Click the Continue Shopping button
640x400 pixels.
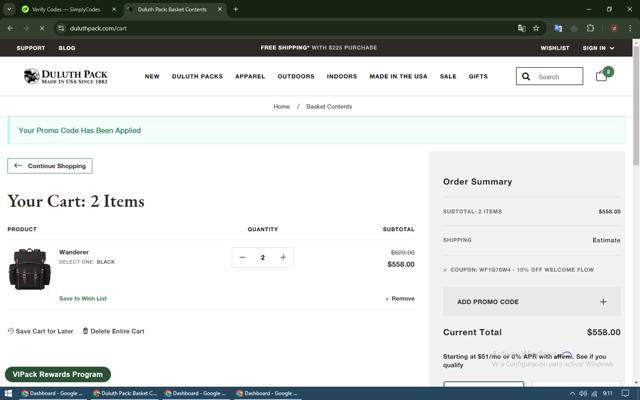pyautogui.click(x=50, y=166)
